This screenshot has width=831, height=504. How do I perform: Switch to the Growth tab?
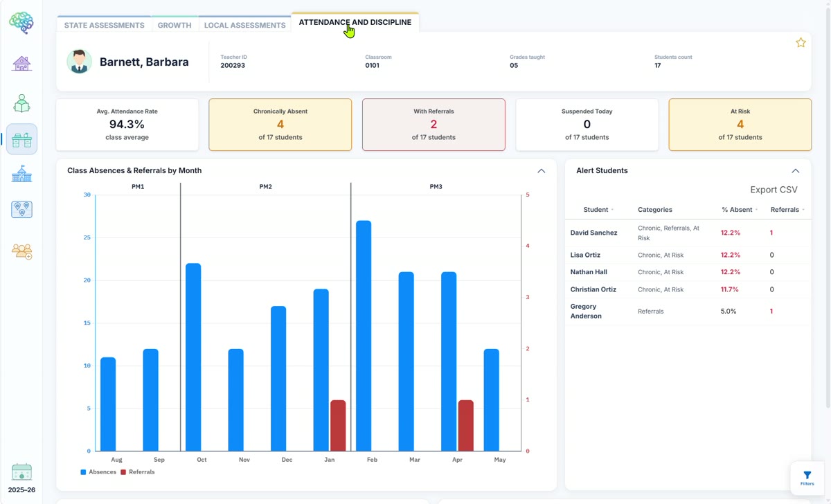[x=175, y=25]
